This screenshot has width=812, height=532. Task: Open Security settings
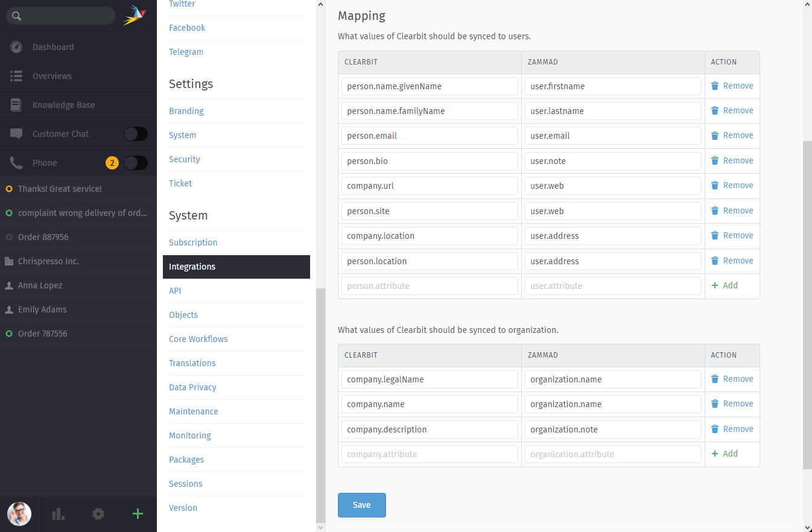[x=185, y=159]
